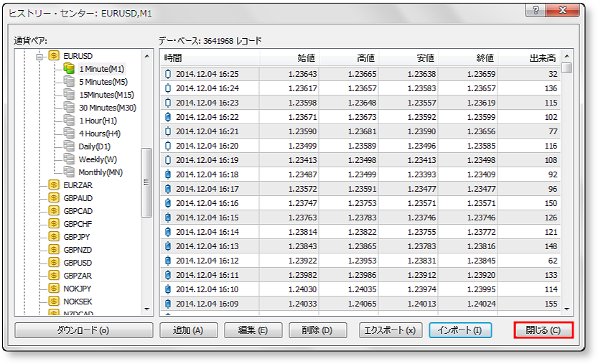Select the GBPUSD pair label
The height and width of the screenshot is (364, 598).
click(78, 263)
